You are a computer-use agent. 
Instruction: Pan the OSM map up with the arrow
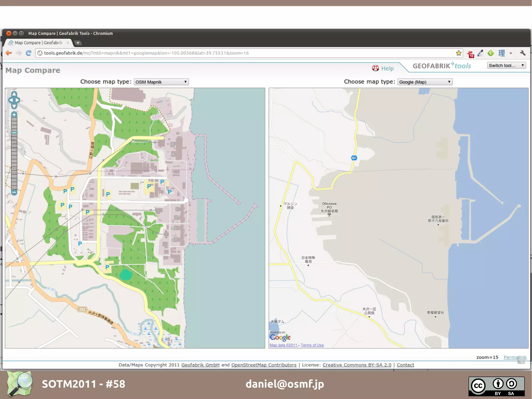(x=14, y=94)
